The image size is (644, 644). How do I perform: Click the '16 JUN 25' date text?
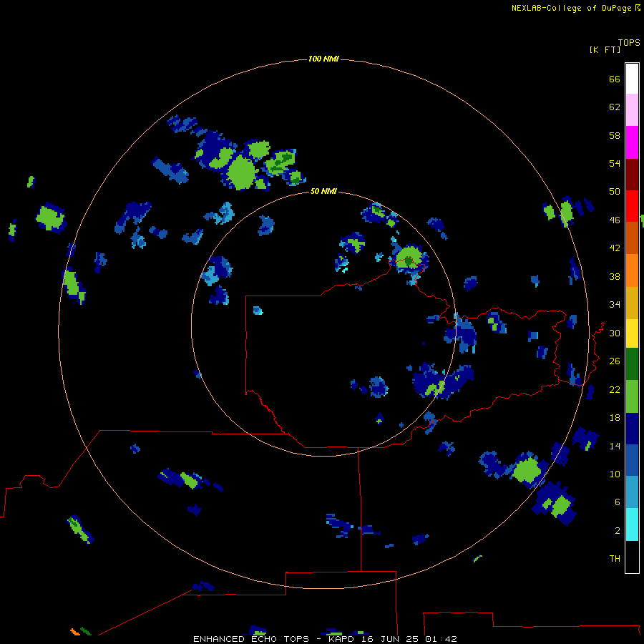[389, 639]
